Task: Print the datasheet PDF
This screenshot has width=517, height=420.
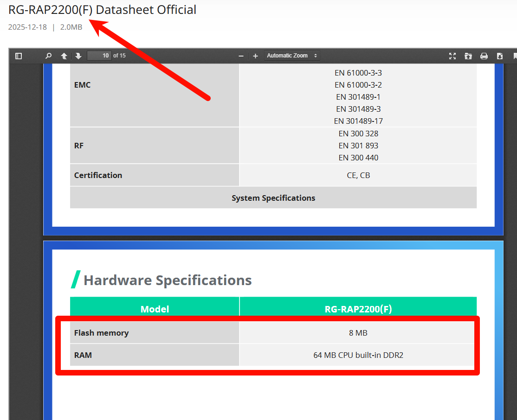Action: tap(484, 56)
